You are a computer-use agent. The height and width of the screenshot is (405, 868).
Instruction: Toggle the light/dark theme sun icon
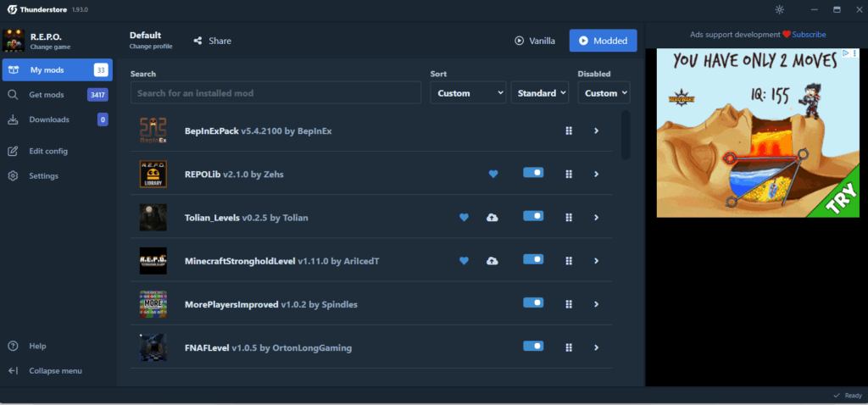tap(780, 9)
